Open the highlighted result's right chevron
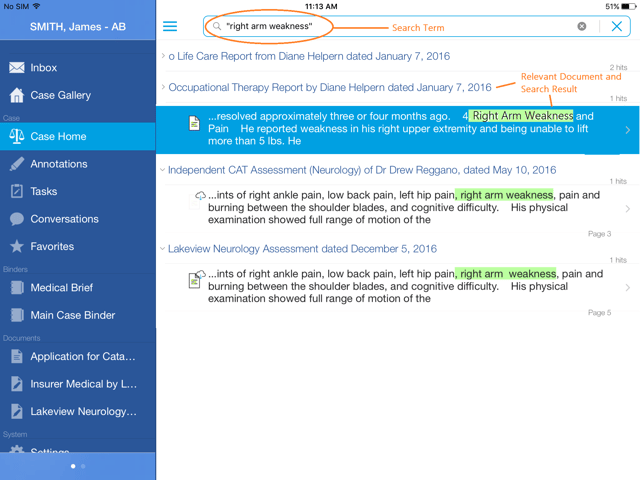 (628, 130)
